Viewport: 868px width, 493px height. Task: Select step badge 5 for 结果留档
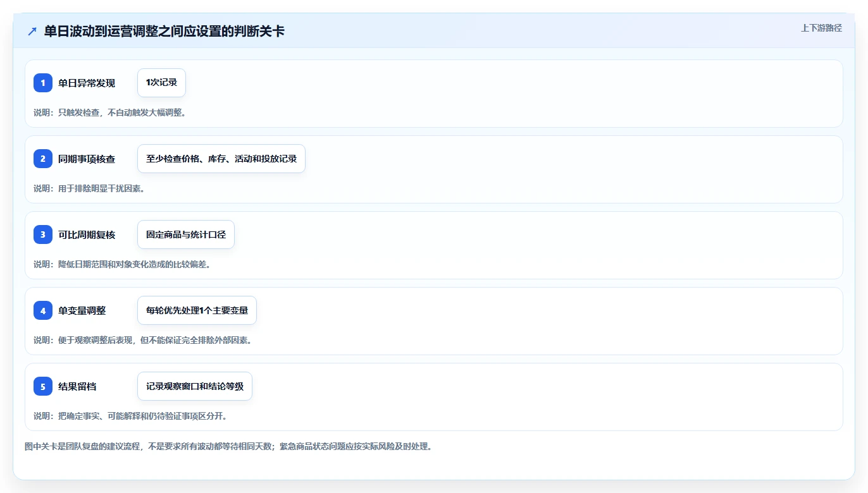(43, 386)
